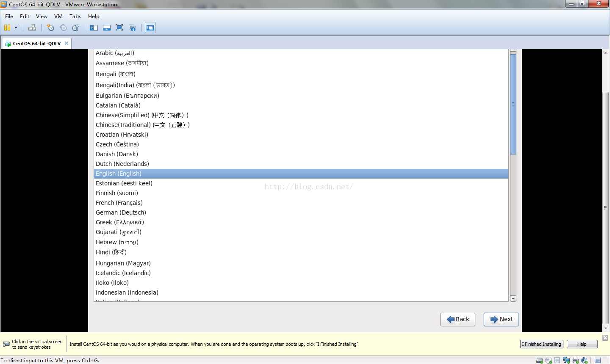Click I Finished Installing button
This screenshot has height=364, width=610.
pyautogui.click(x=541, y=344)
